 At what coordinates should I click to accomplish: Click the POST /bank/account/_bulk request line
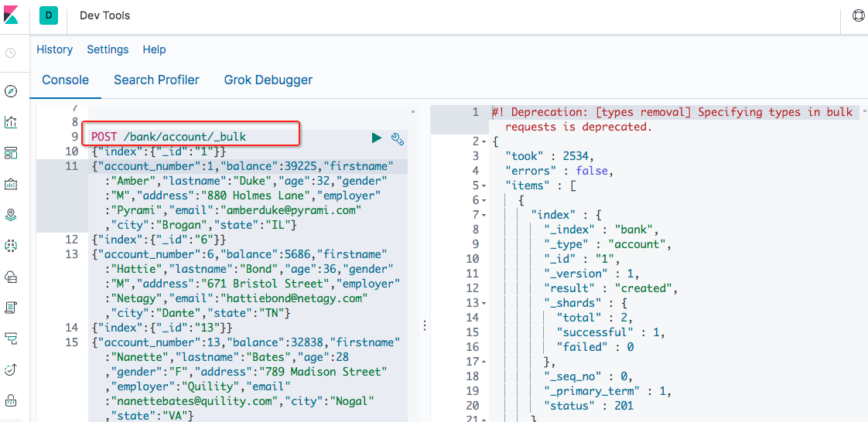169,137
